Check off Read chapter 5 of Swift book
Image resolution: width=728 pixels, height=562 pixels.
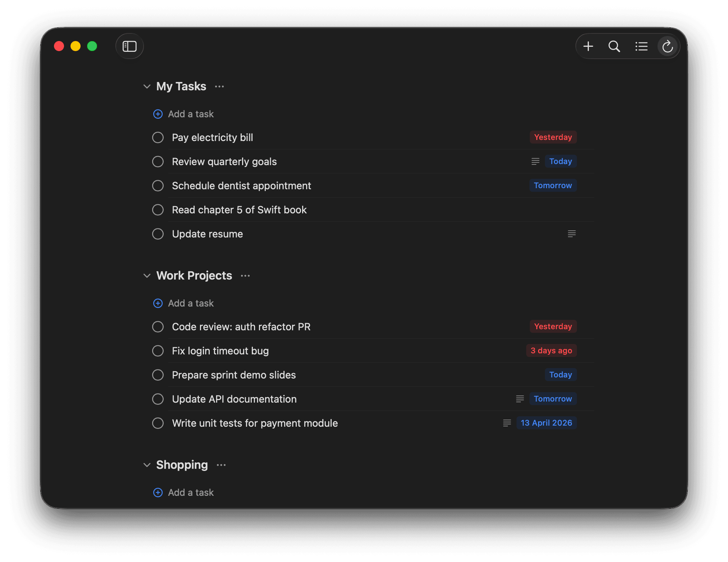point(158,209)
